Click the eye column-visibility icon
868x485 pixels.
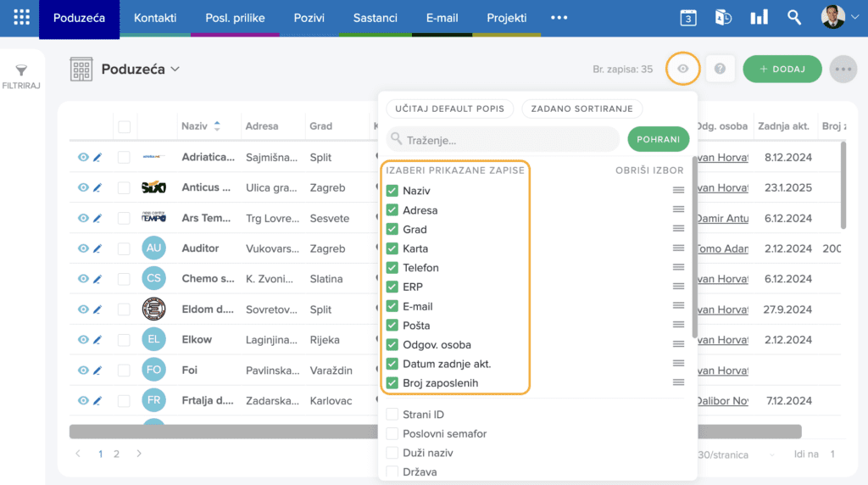click(x=683, y=69)
